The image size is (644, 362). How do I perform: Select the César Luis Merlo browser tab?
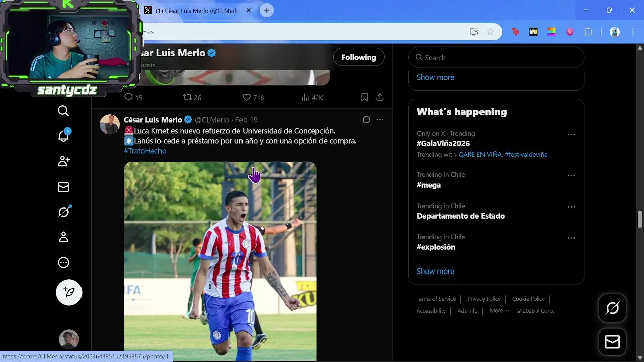click(198, 10)
